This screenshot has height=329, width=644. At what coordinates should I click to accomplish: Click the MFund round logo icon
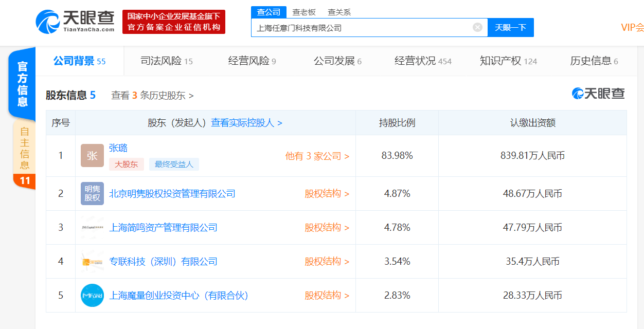pyautogui.click(x=92, y=296)
